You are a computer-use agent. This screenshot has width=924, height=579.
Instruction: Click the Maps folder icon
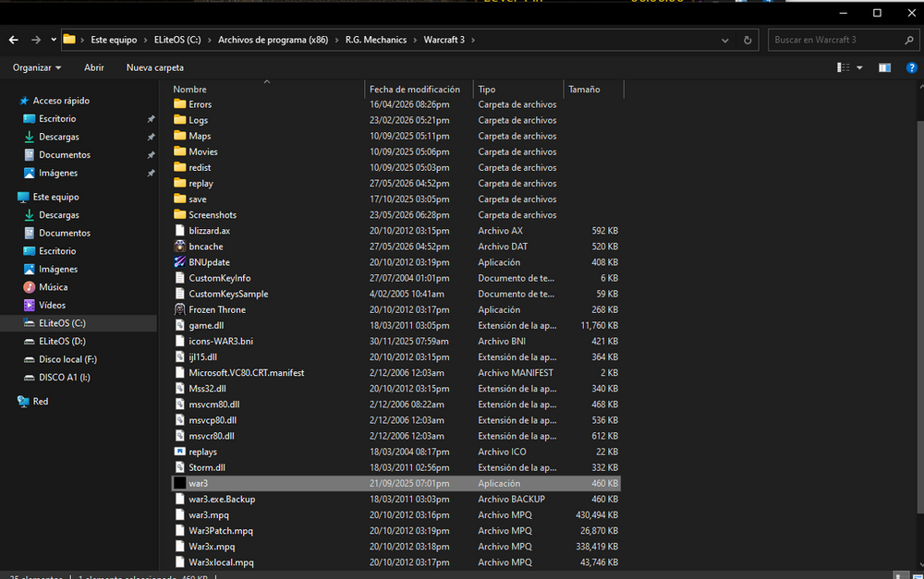click(x=180, y=136)
